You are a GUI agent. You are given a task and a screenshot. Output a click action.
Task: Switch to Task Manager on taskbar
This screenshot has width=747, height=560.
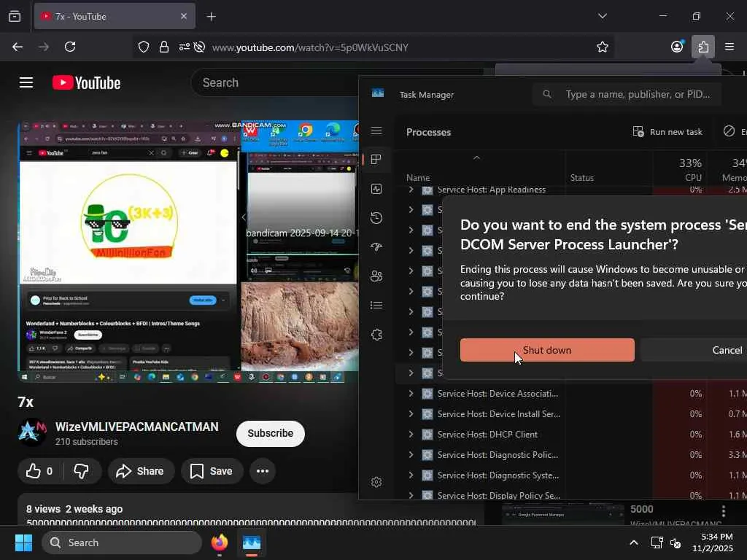point(252,542)
